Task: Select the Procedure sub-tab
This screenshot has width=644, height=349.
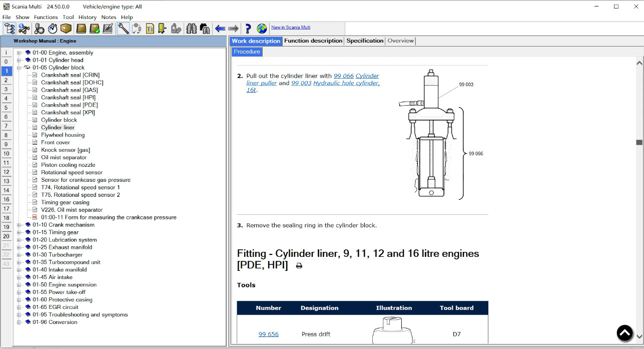Action: tap(247, 52)
